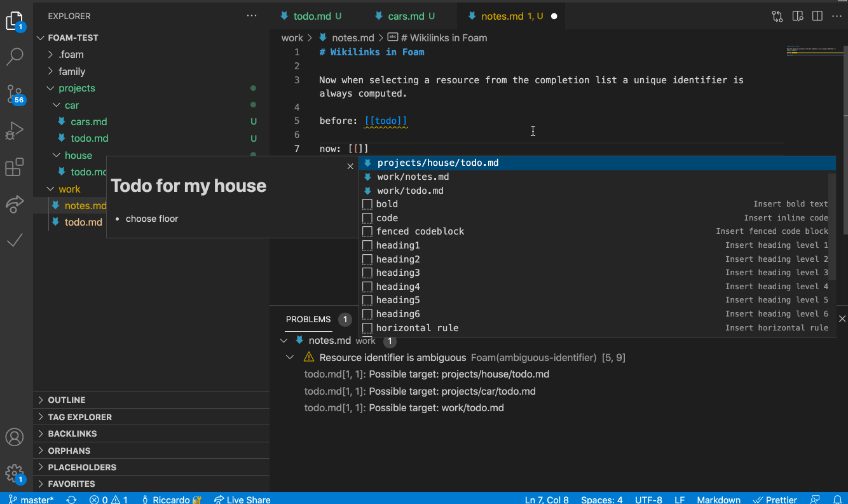
Task: Toggle the bold completion item checkbox
Action: pos(367,204)
